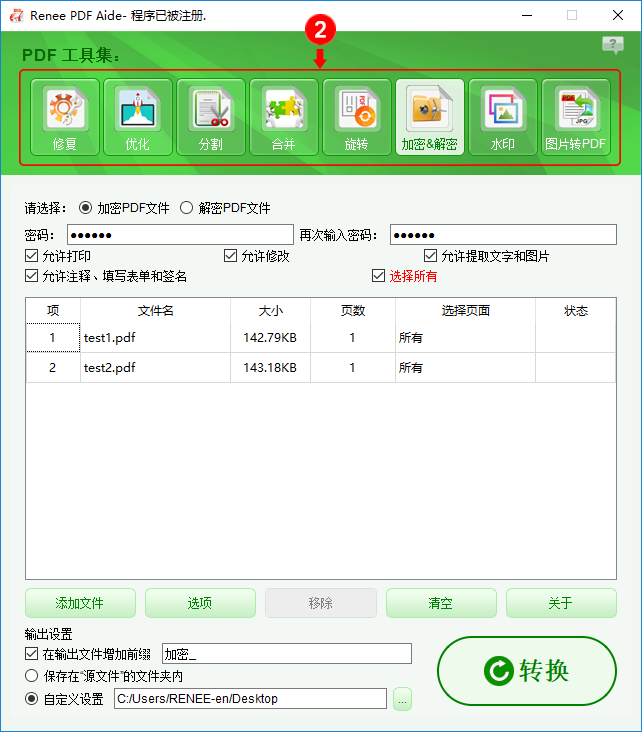This screenshot has height=732, width=642.
Task: Select 加密PDF文件 radio button
Action: pos(85,208)
